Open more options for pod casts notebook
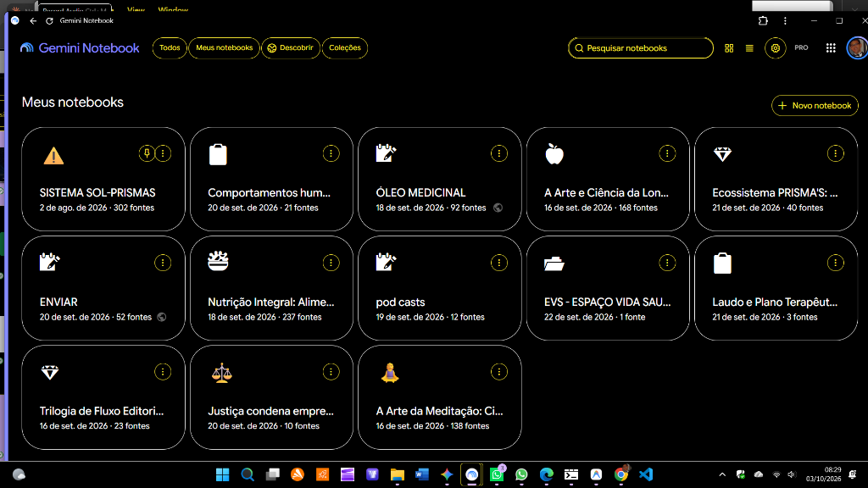 (499, 263)
